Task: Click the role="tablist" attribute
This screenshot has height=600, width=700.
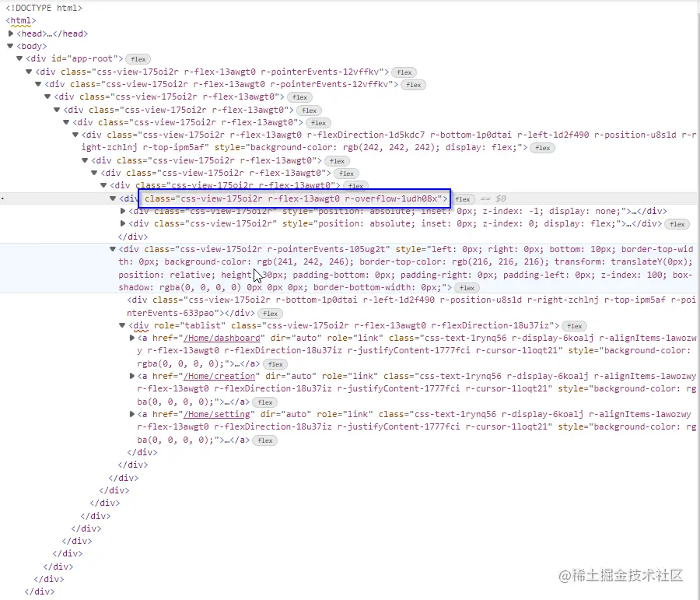Action: pos(190,326)
